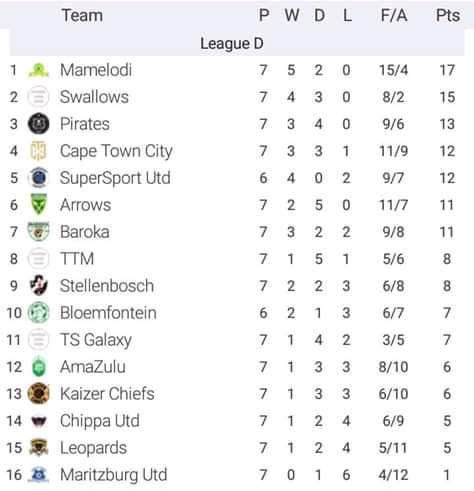This screenshot has height=491, width=474.
Task: Click the Mamelodi team logo icon
Action: pos(39,70)
